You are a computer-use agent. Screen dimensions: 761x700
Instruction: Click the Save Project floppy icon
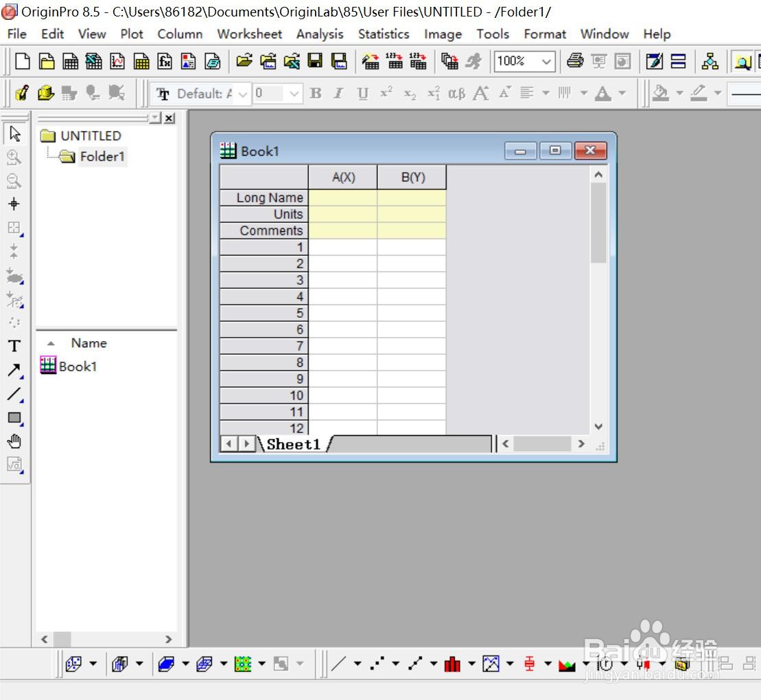[315, 62]
